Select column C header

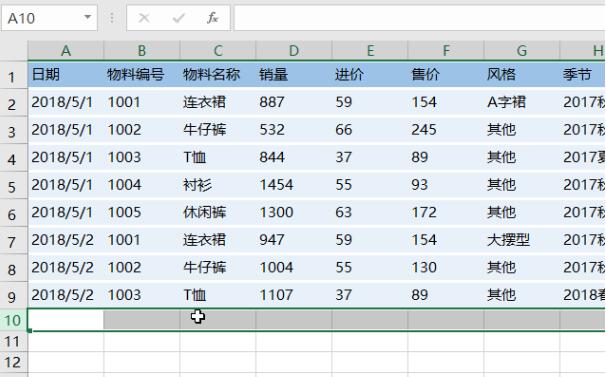[x=218, y=51]
